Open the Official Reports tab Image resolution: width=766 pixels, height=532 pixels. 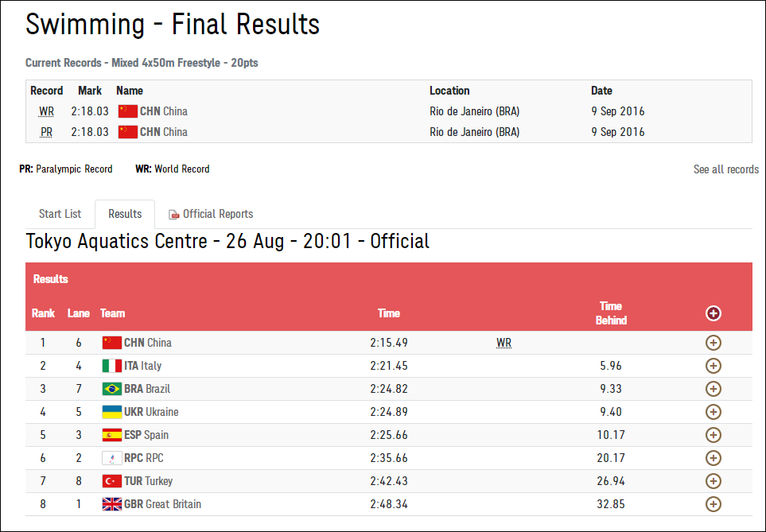[x=217, y=214]
